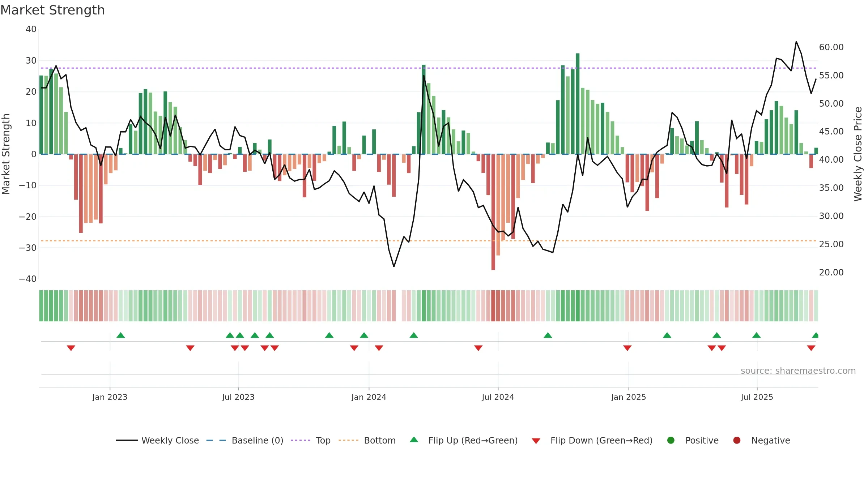The width and height of the screenshot is (868, 488).
Task: Click the weekly close peak above 60.00
Action: coord(796,42)
